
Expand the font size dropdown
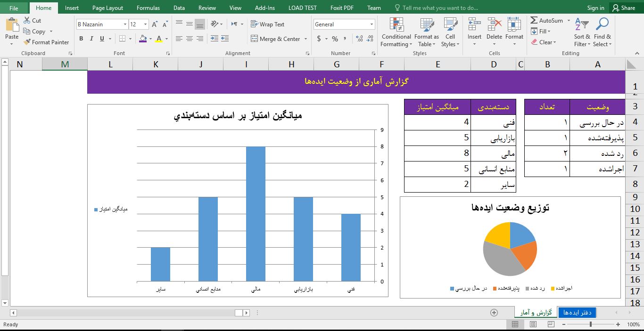click(145, 24)
